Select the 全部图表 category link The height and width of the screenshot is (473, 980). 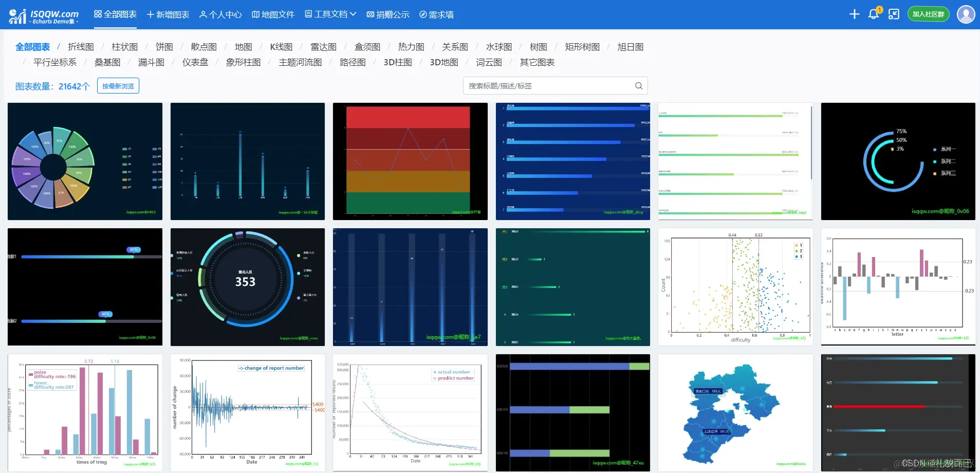tap(32, 47)
